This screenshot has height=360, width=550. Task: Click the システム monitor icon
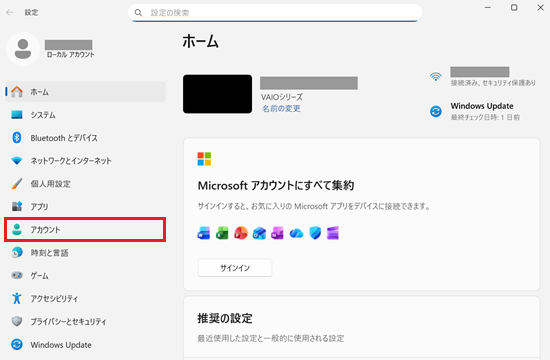16,115
